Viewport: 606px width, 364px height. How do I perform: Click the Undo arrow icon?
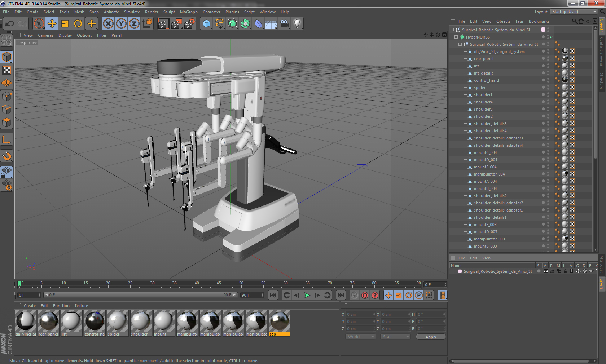tap(10, 24)
